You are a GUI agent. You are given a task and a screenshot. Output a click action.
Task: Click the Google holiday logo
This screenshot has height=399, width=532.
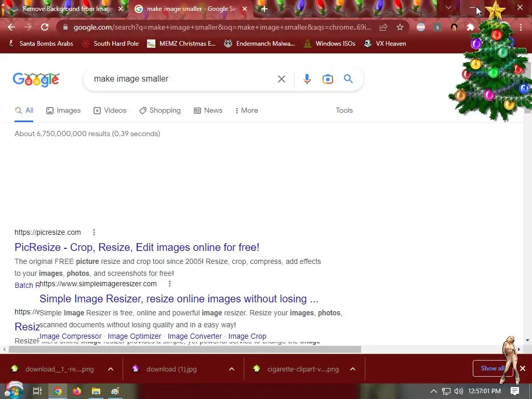pos(36,79)
